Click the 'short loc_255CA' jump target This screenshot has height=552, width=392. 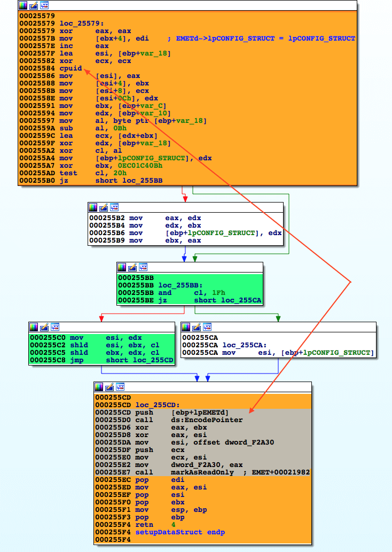(228, 300)
